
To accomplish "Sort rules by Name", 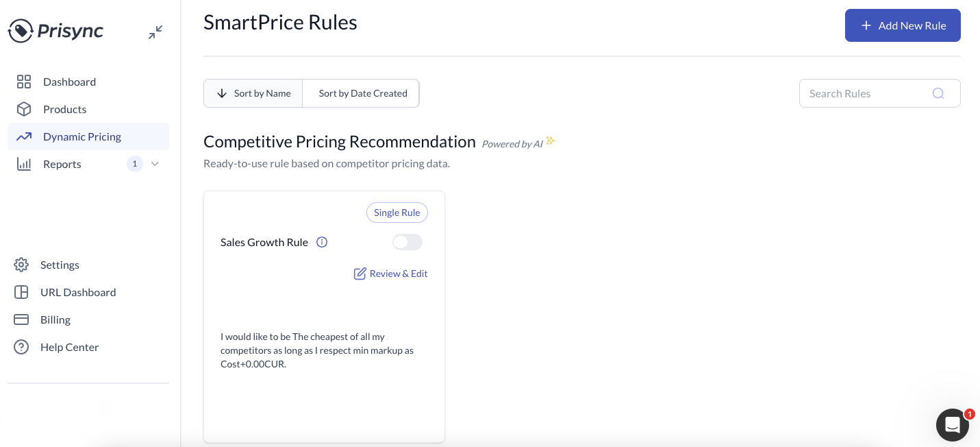I will [253, 93].
